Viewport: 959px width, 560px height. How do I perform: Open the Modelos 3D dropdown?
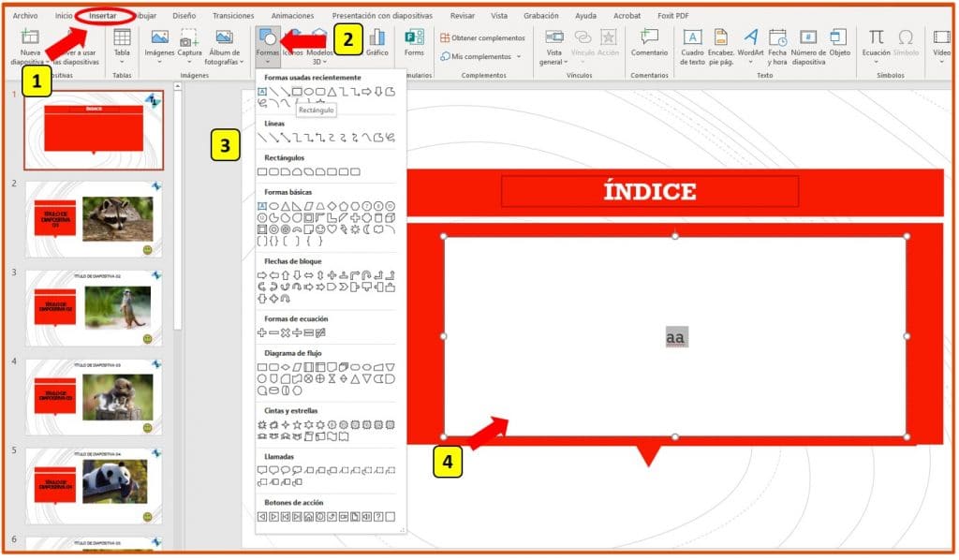pos(325,62)
